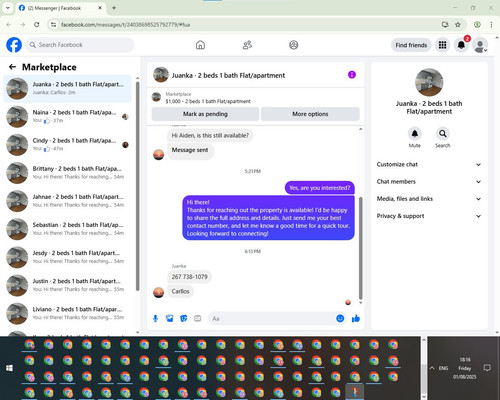Screen dimensions: 500x400
Task: Open the Home feed icon
Action: click(x=200, y=45)
